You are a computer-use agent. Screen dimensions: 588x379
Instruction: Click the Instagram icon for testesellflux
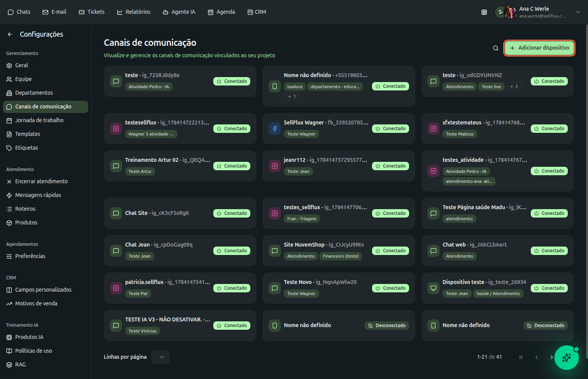pyautogui.click(x=116, y=129)
